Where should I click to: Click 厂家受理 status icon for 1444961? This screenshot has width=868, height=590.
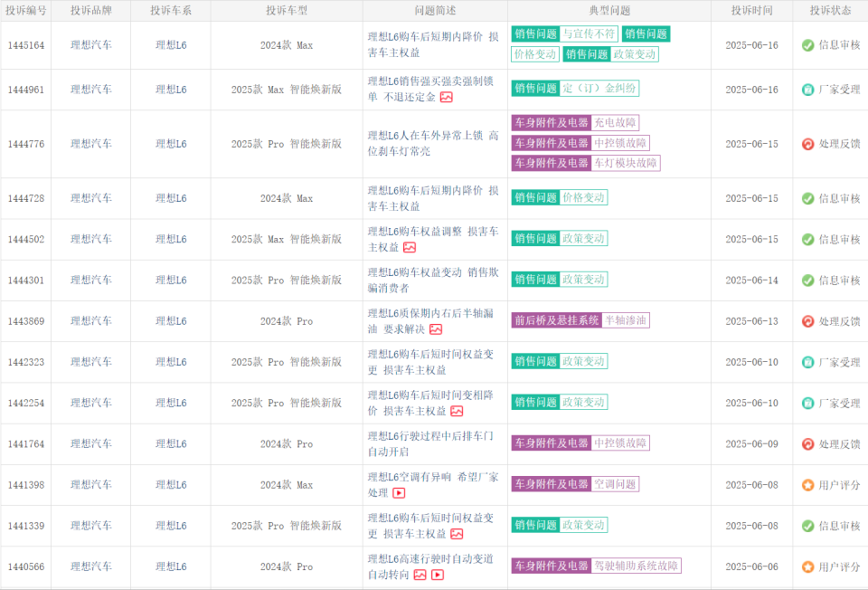(807, 90)
